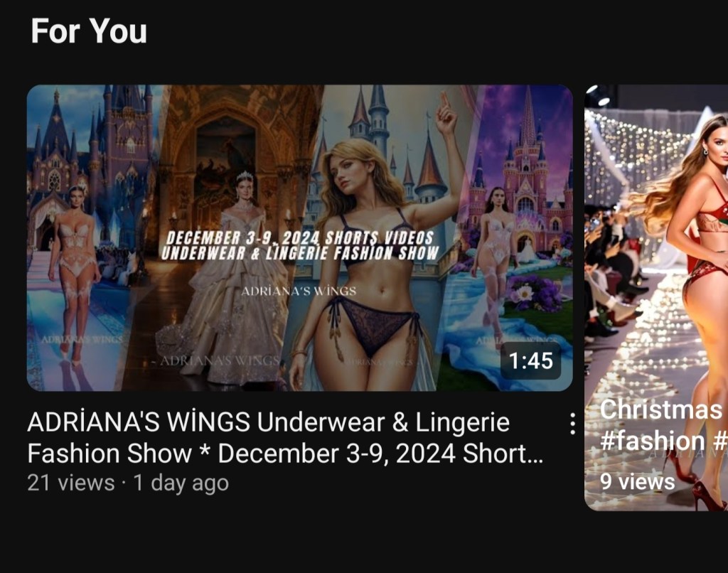Open the Christmas short thumbnail
The height and width of the screenshot is (573, 728).
pos(656,298)
